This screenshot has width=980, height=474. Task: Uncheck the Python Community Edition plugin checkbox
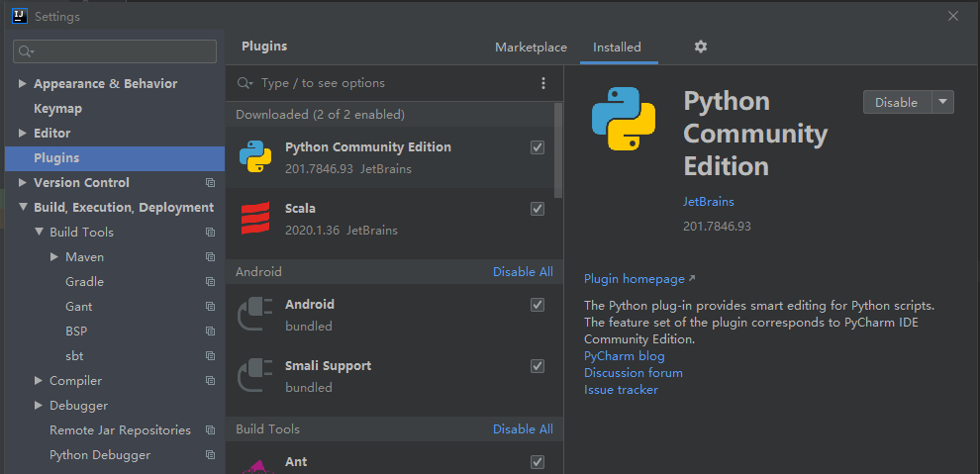point(538,147)
